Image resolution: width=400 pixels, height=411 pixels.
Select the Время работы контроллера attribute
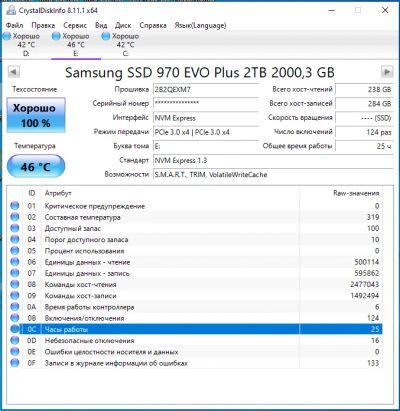[89, 307]
